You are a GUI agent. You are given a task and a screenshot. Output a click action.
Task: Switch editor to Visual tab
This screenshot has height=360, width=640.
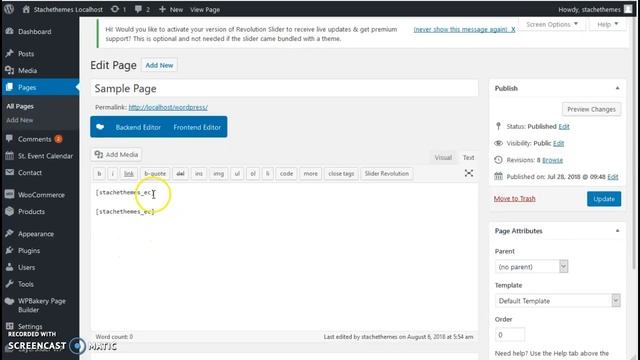(443, 157)
